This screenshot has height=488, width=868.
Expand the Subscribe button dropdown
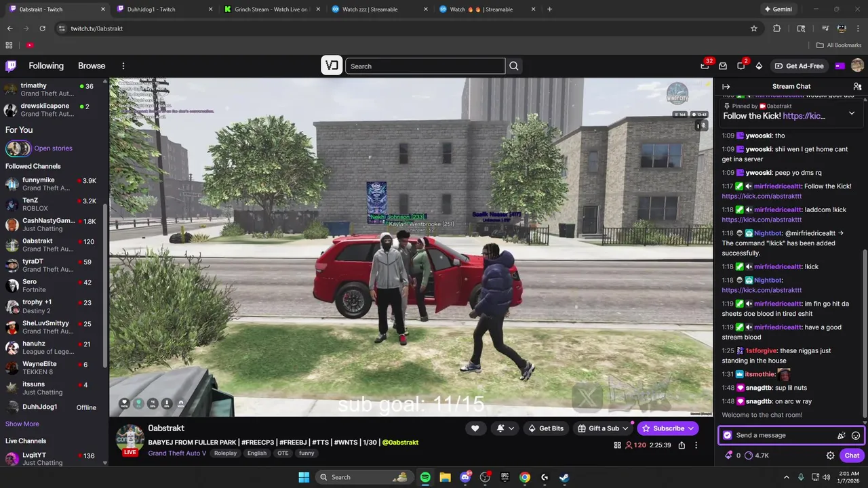691,428
